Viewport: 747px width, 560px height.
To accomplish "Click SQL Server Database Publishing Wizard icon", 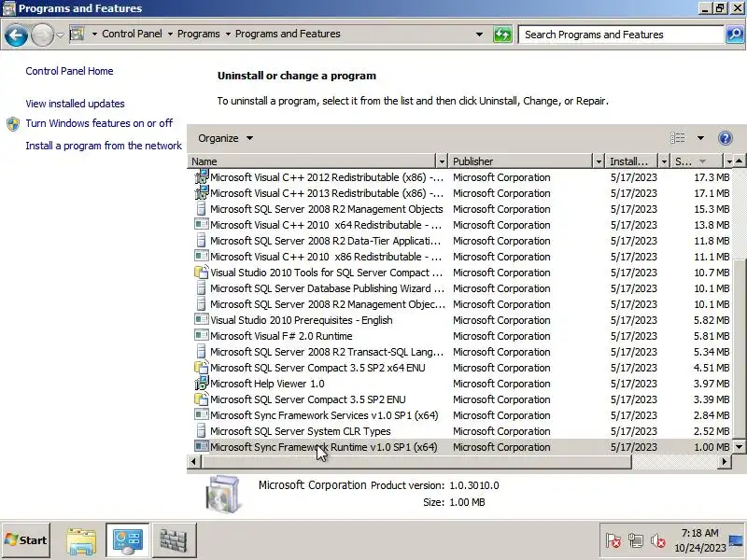I will (202, 288).
